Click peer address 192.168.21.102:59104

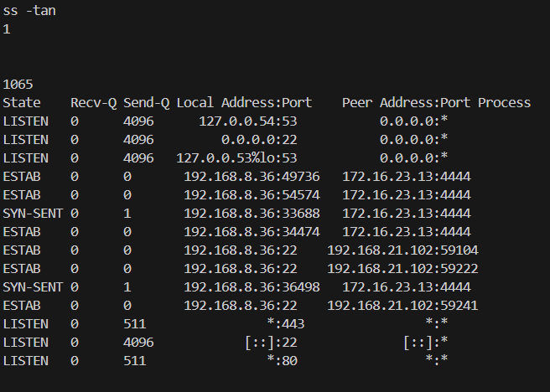pos(402,250)
